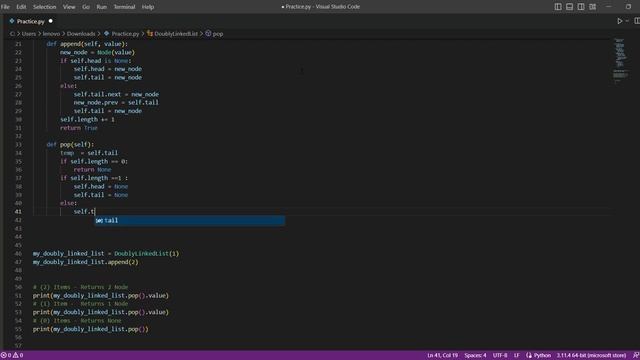Click the split editor right icon
The width and height of the screenshot is (640, 360).
(636, 21)
